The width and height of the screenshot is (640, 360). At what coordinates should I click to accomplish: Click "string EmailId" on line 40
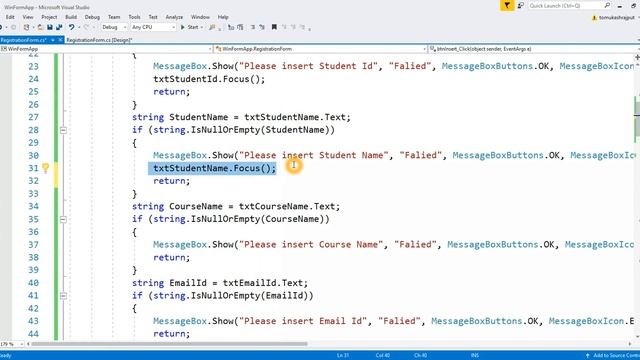[x=169, y=283]
